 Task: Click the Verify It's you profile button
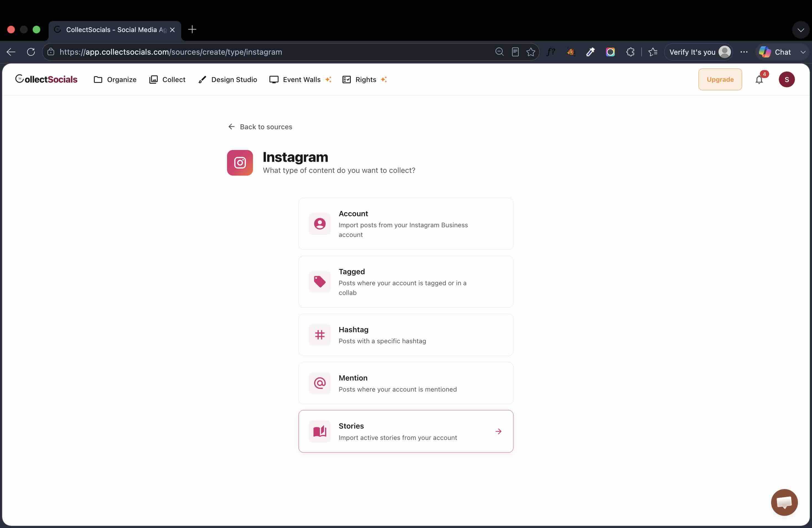pos(698,52)
